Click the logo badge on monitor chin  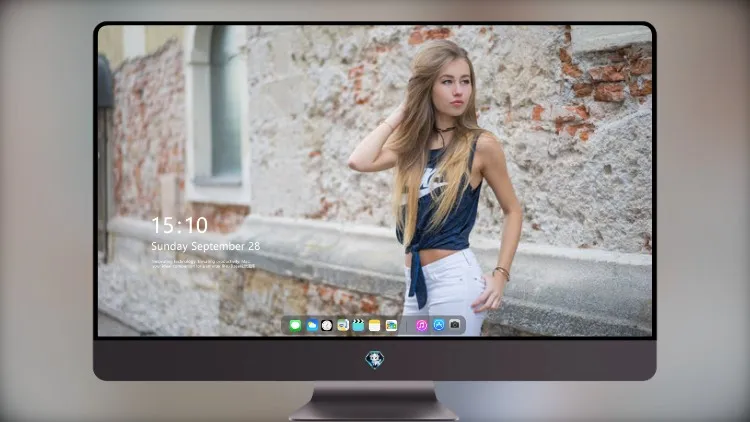tap(375, 360)
